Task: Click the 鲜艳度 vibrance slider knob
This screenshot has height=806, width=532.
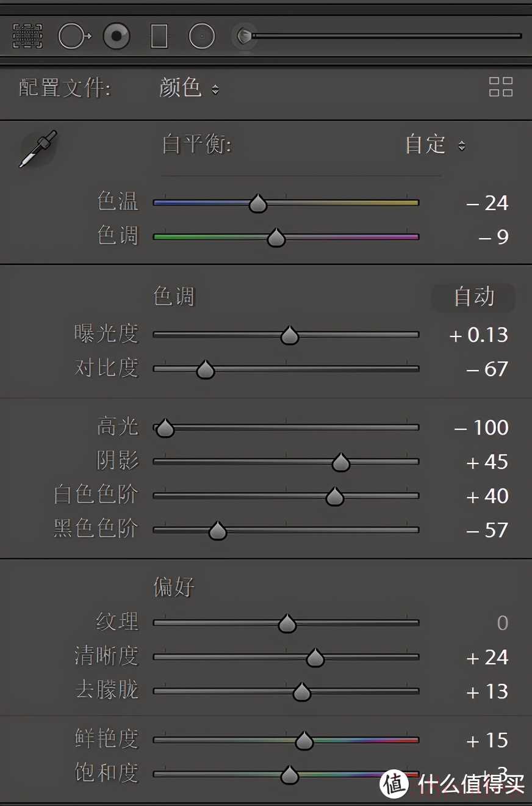Action: (x=304, y=741)
